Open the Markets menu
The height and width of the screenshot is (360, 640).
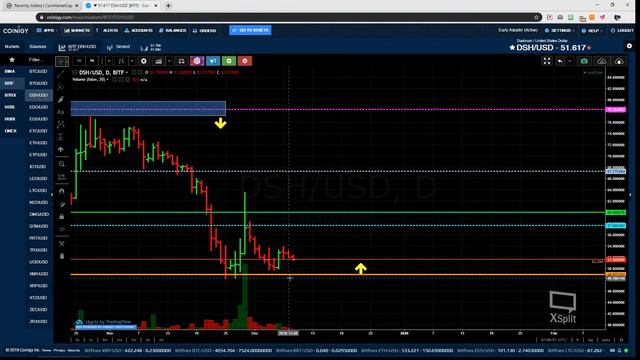[x=77, y=31]
